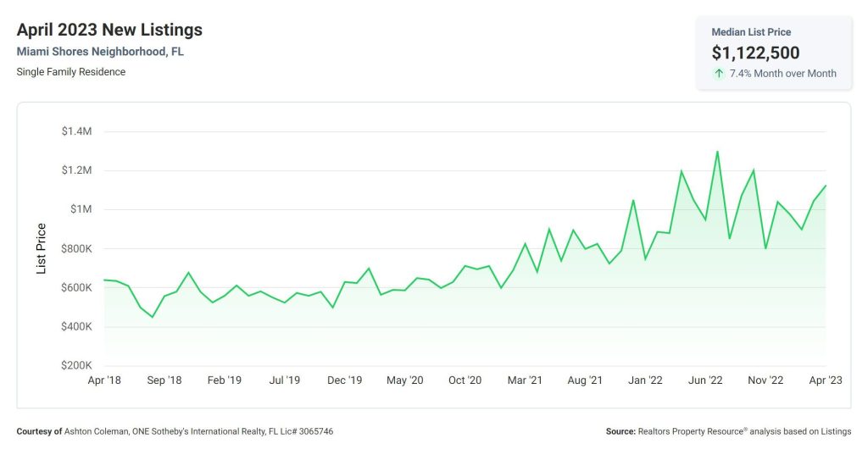The width and height of the screenshot is (868, 455).
Task: Click the Dec '19 x-axis label
Action: pos(344,380)
